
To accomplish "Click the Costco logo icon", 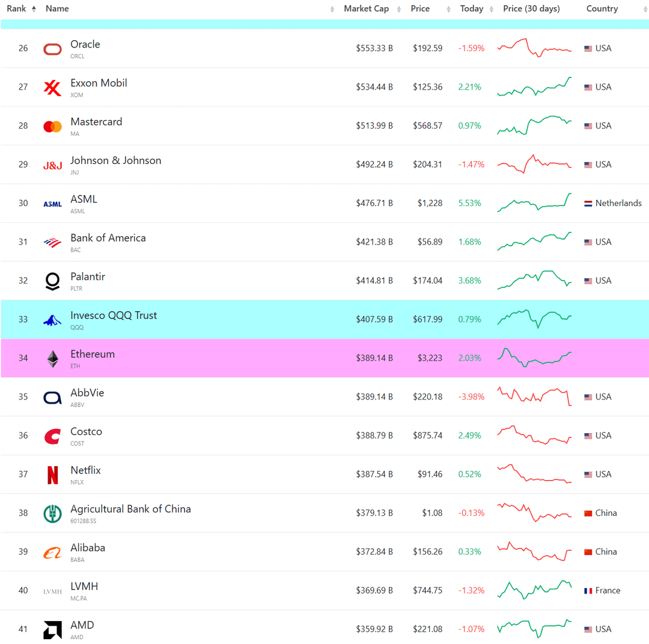I will 53,436.
